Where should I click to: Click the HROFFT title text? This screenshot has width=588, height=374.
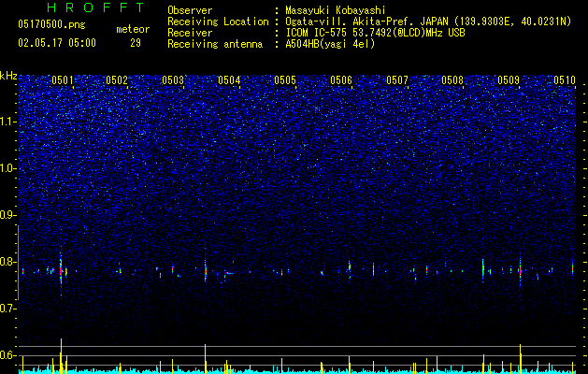(x=96, y=7)
